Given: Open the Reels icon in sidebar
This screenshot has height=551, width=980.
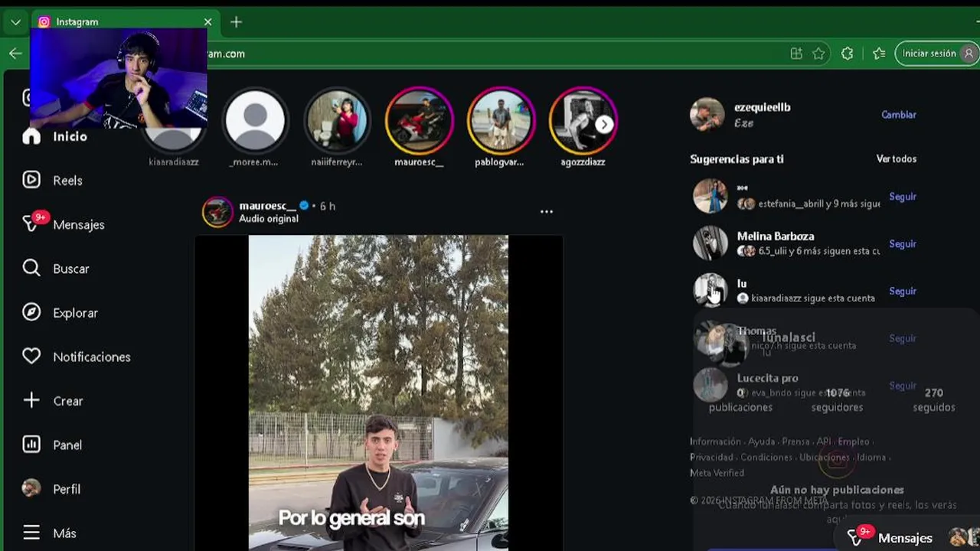Looking at the screenshot, I should [x=31, y=180].
